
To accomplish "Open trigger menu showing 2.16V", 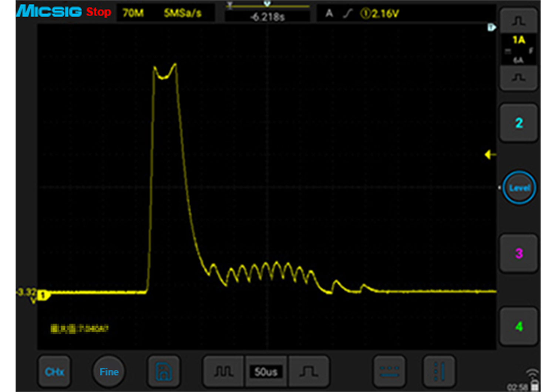I will click(363, 14).
